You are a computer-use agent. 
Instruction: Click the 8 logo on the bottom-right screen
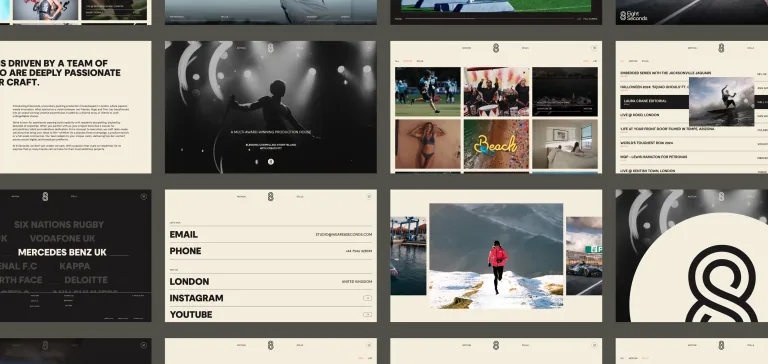tap(721, 345)
